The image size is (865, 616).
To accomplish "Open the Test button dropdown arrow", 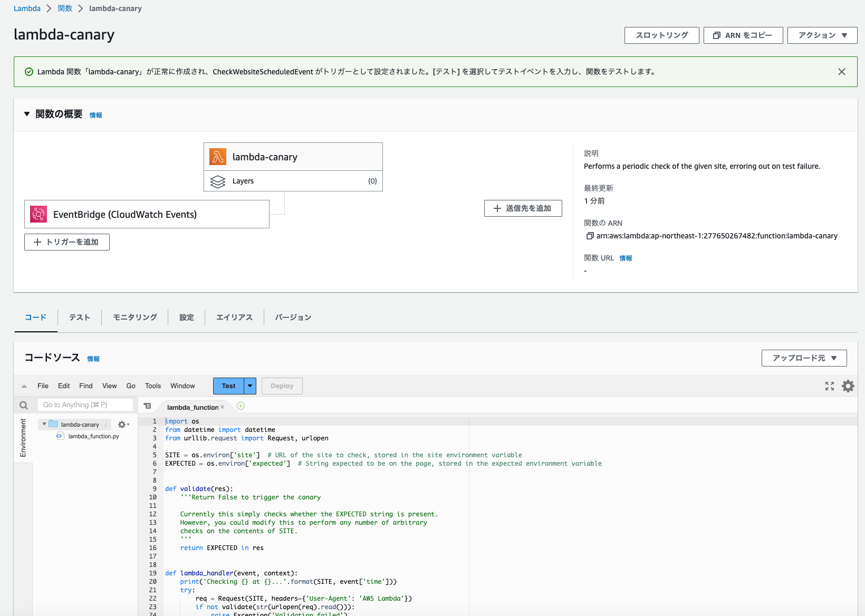I will 250,386.
